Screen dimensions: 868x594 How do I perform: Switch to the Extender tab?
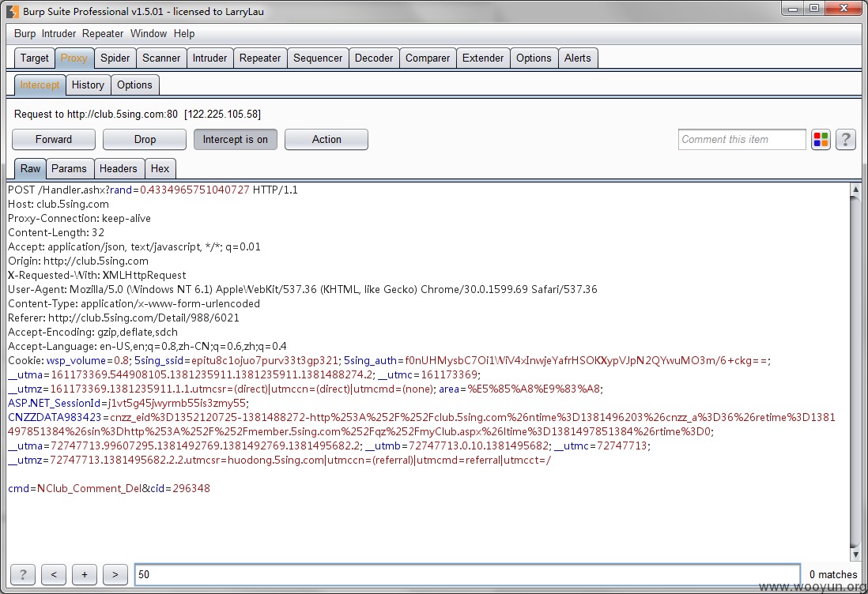pos(483,58)
